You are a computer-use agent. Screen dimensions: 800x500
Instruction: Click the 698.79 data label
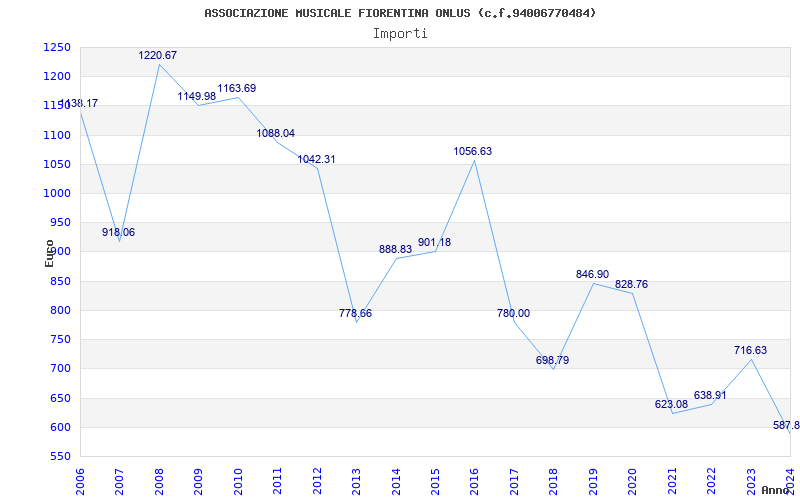[x=553, y=360]
